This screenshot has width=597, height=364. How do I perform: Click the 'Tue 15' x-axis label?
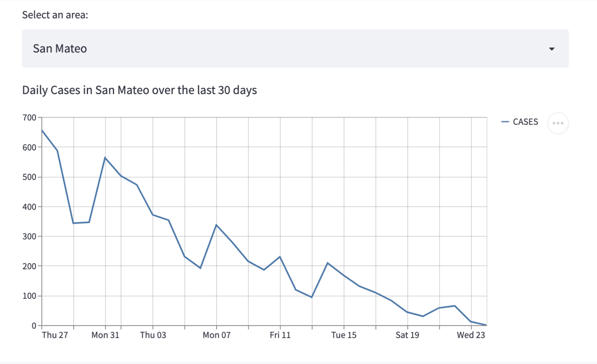coord(344,335)
